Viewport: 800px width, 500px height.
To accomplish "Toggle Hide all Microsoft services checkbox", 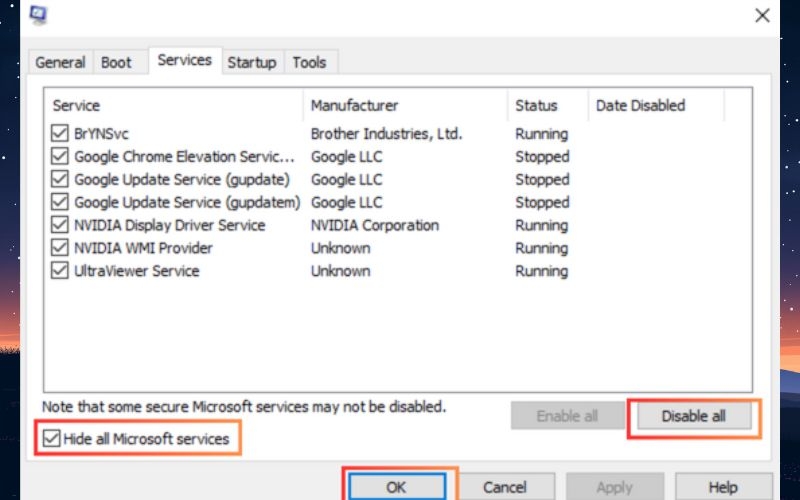I will click(x=50, y=439).
